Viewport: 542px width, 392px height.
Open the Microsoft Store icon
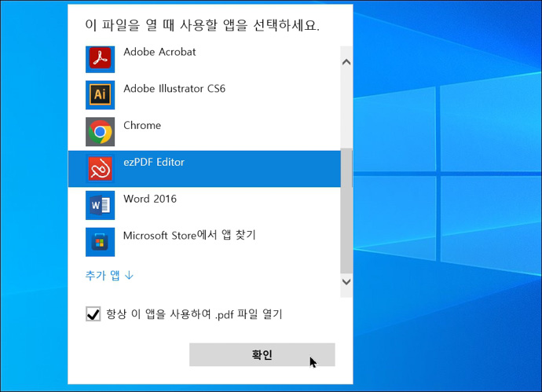100,242
